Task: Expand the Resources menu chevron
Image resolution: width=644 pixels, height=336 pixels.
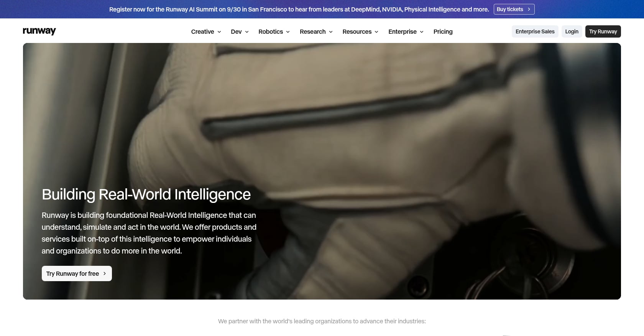Action: 376,32
